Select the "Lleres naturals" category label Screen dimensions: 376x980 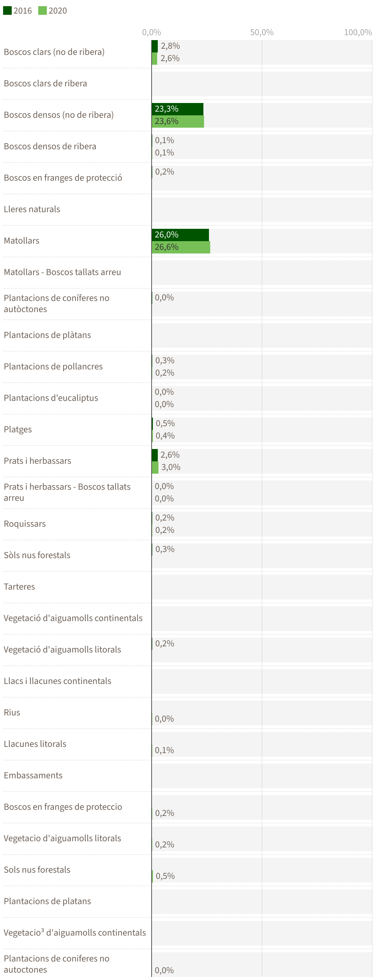point(32,209)
